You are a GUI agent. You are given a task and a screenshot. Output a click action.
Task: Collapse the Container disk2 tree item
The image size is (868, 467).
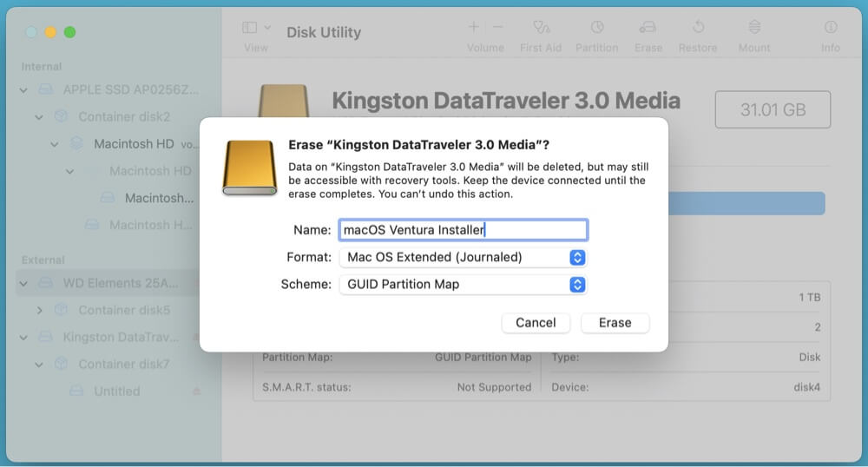click(39, 117)
